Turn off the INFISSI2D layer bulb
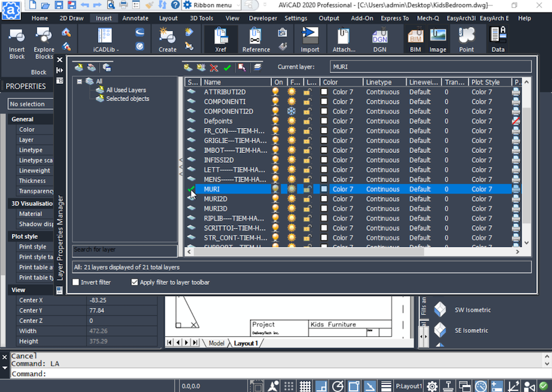The height and width of the screenshot is (392, 552). click(x=274, y=160)
